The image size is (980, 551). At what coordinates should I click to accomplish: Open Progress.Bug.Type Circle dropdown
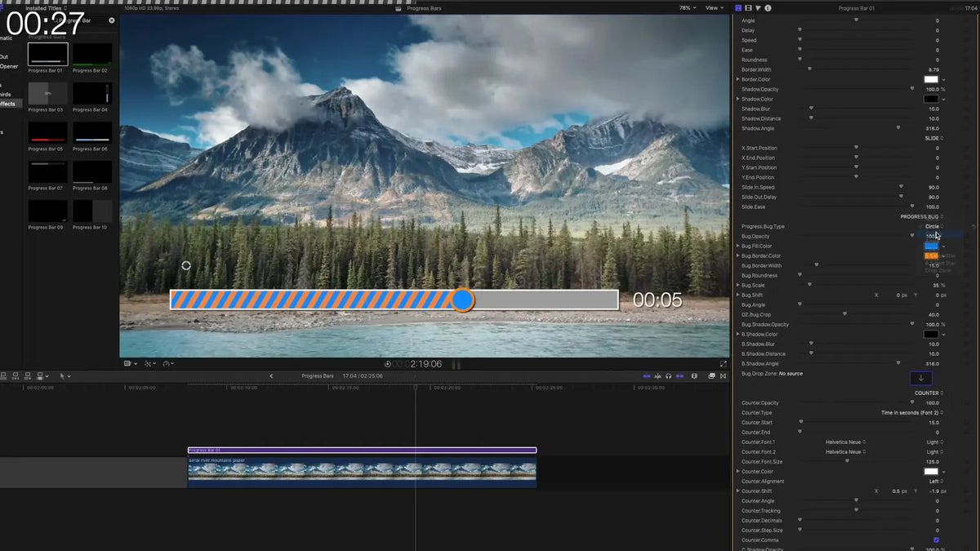[934, 226]
